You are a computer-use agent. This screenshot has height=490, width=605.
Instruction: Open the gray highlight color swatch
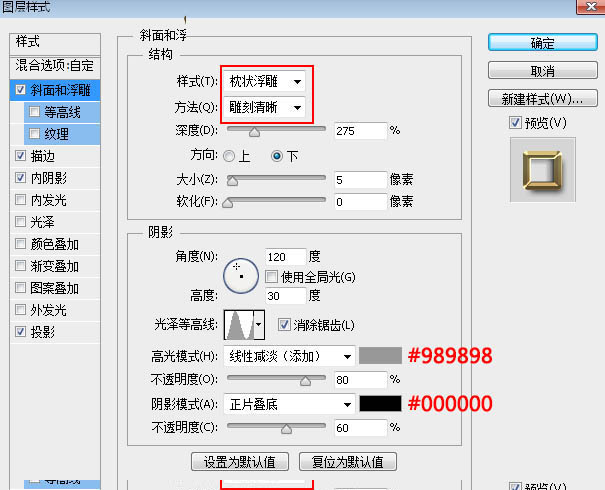coord(380,356)
